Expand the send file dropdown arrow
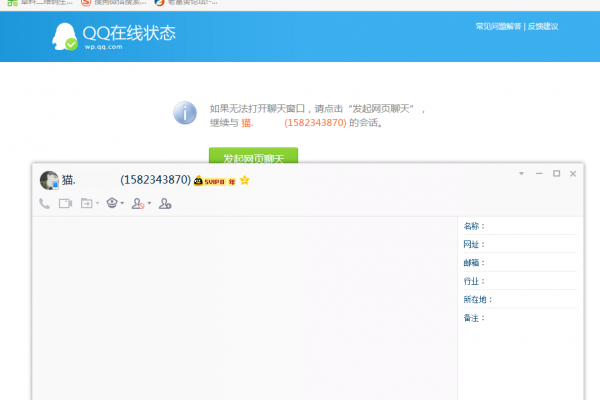The image size is (600, 400). click(x=97, y=203)
